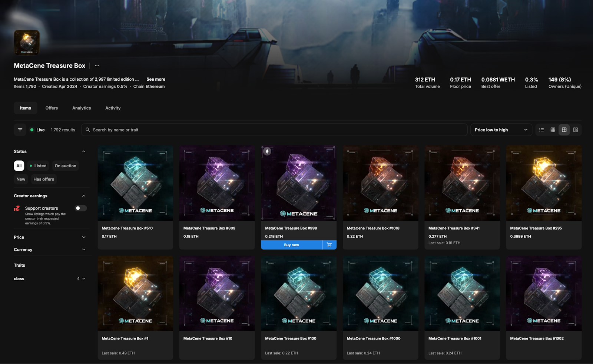Open Treasure Box #1000 thumbnail
The width and height of the screenshot is (593, 364).
[380, 293]
